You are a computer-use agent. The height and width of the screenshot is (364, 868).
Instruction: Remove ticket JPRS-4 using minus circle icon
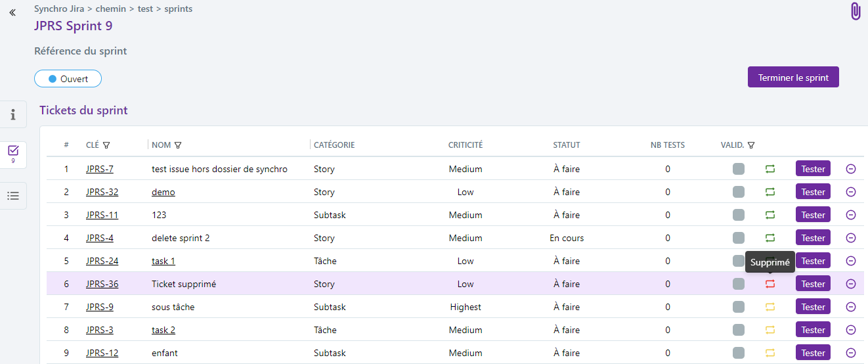pyautogui.click(x=851, y=238)
